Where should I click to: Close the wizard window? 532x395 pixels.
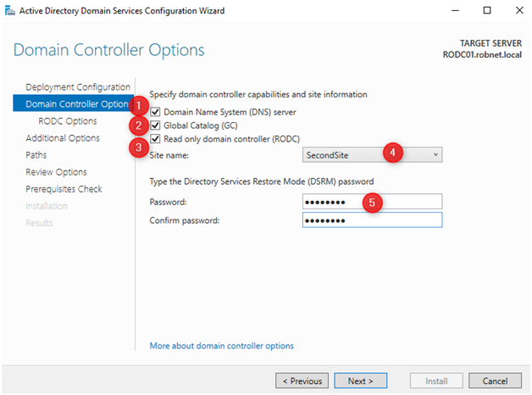tap(519, 10)
